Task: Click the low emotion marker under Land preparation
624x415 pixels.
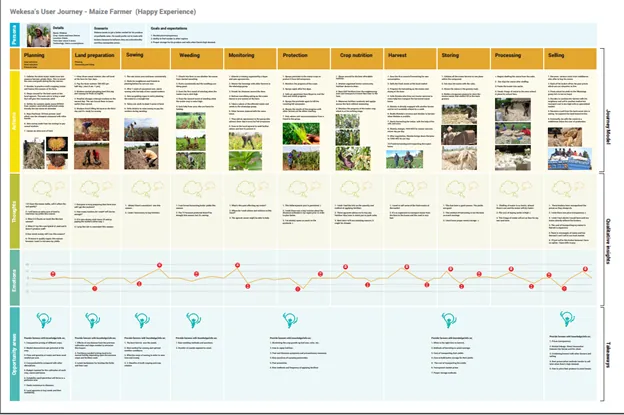Action: point(94,288)
